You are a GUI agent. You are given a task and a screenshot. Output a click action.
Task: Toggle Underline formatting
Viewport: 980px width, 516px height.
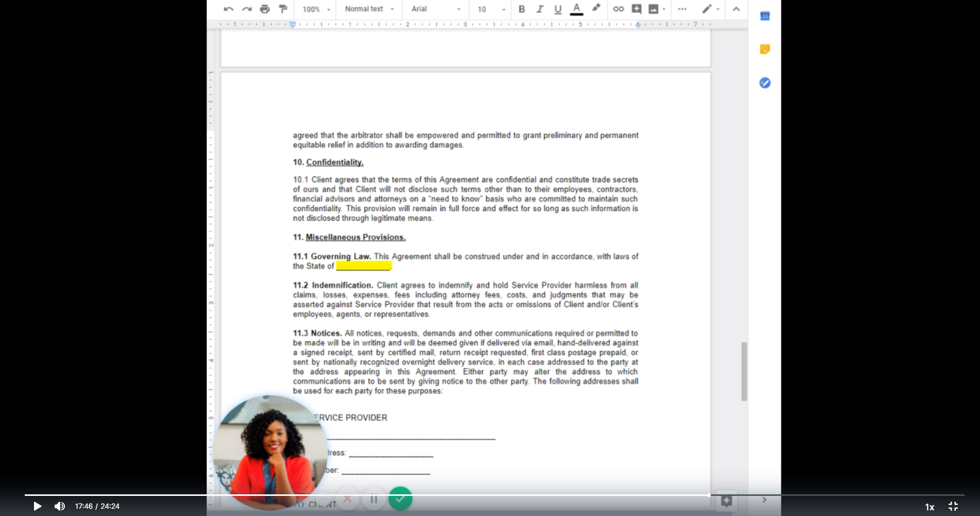[x=557, y=9]
